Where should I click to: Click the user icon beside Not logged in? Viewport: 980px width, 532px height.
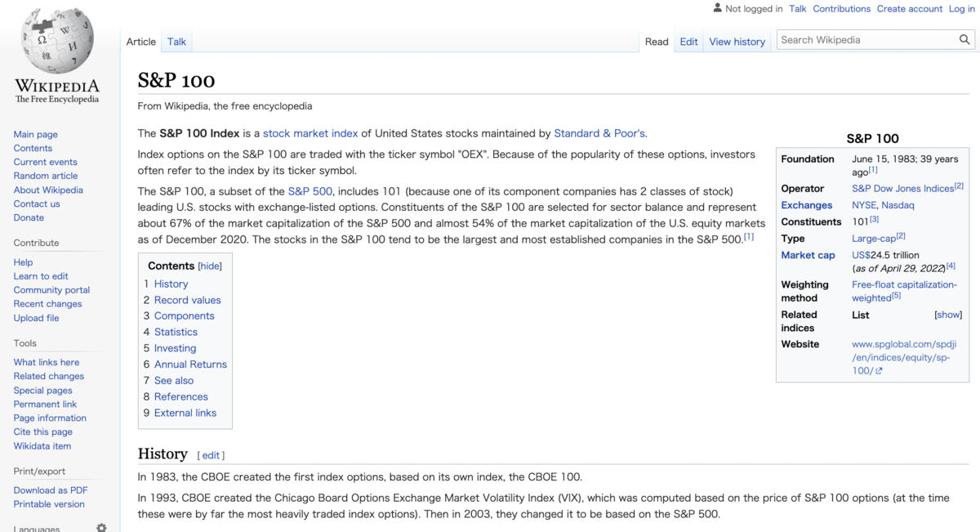[717, 8]
